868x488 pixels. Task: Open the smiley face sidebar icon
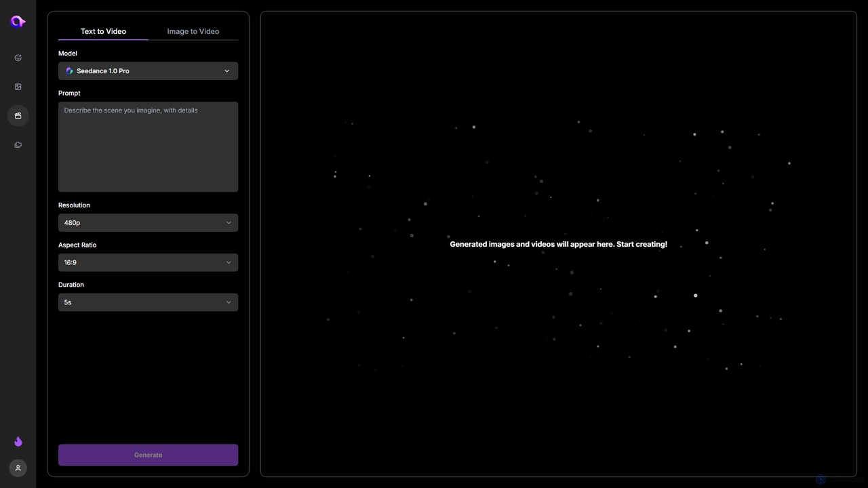tap(18, 58)
